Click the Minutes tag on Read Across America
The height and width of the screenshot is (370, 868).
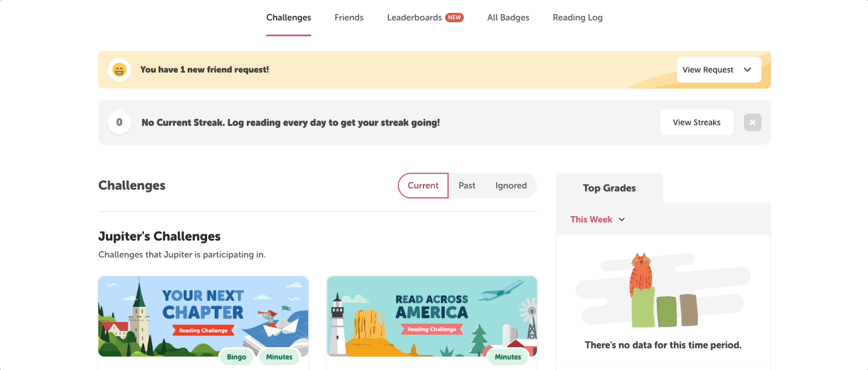(x=508, y=357)
